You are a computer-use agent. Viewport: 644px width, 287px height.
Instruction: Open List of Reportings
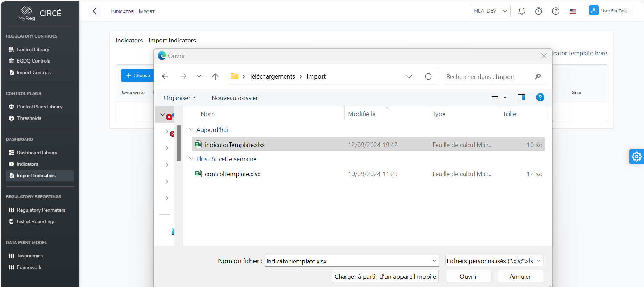(x=36, y=221)
